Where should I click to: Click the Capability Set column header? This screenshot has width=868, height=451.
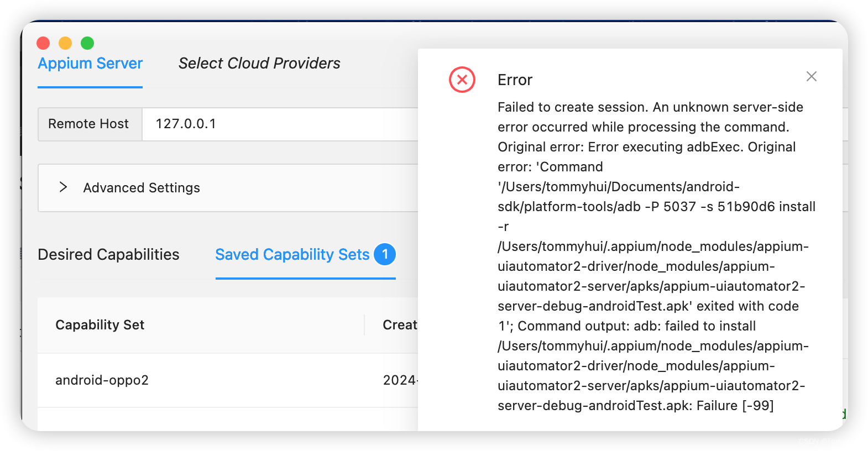100,325
